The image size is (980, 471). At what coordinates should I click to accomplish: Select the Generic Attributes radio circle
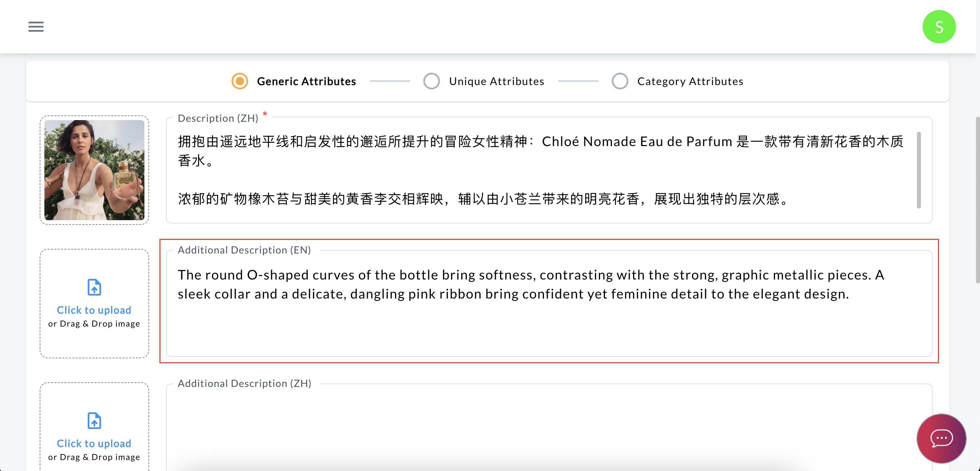click(240, 81)
